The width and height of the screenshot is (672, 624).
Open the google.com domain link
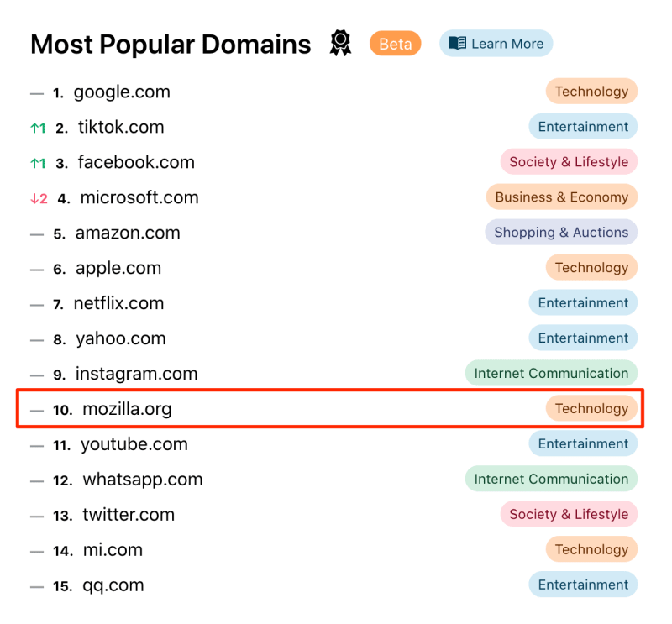click(122, 92)
